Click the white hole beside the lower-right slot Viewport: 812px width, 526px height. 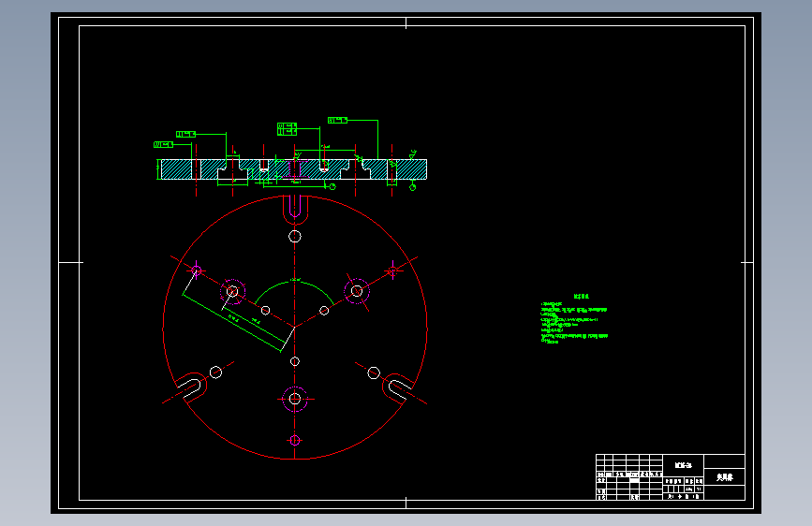point(374,373)
